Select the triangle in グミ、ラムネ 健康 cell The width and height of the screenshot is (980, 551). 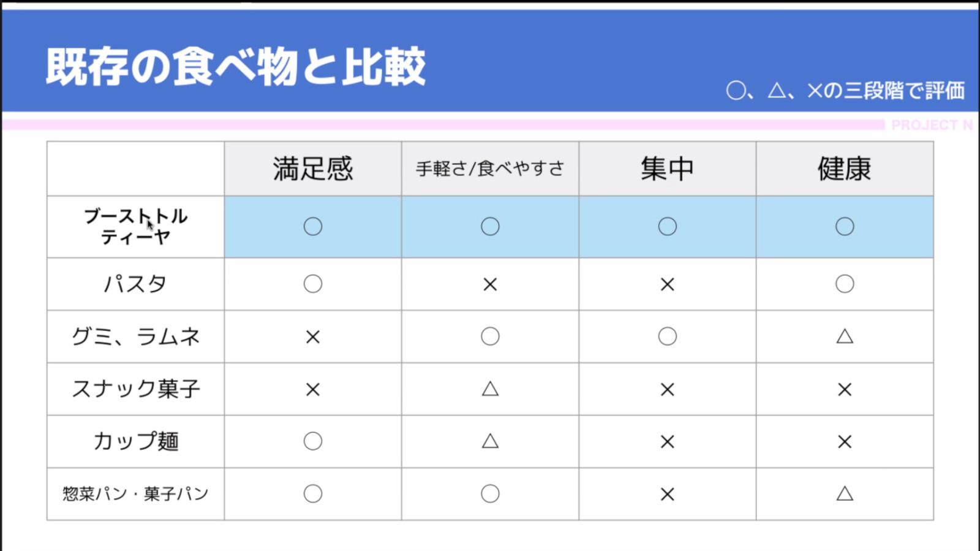[x=845, y=336]
